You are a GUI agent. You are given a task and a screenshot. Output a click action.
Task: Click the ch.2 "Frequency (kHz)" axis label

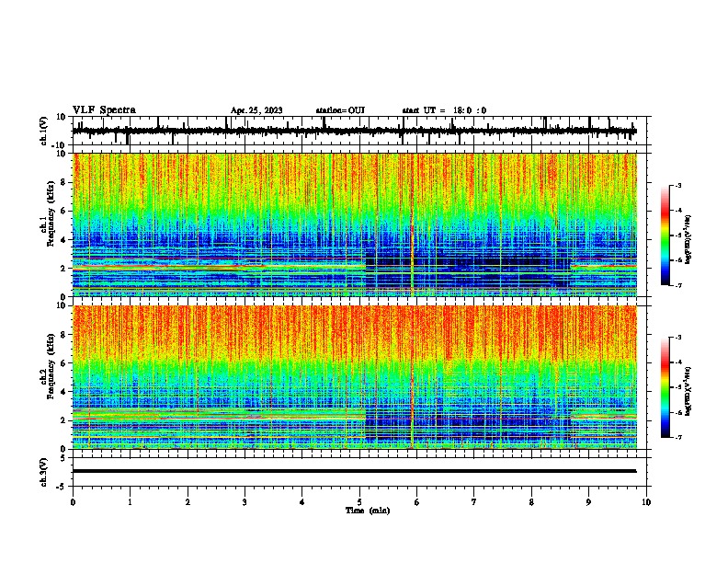click(51, 366)
